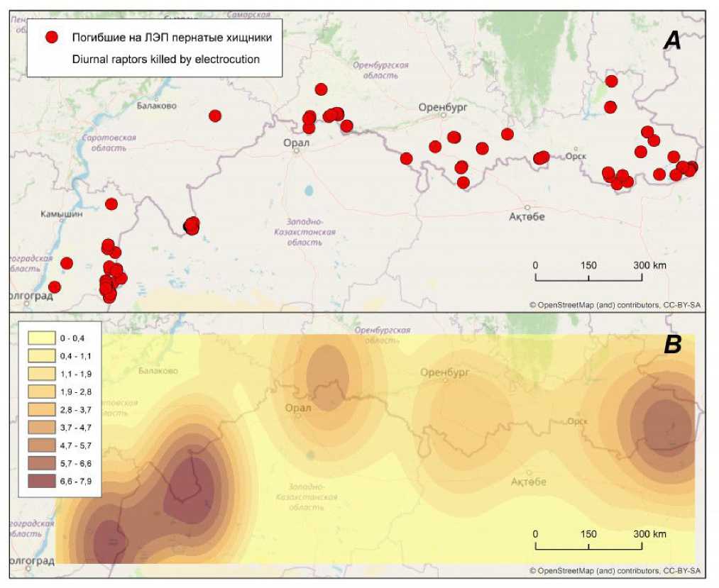
Task: Click the panel letter 'B' label
Action: 673,344
